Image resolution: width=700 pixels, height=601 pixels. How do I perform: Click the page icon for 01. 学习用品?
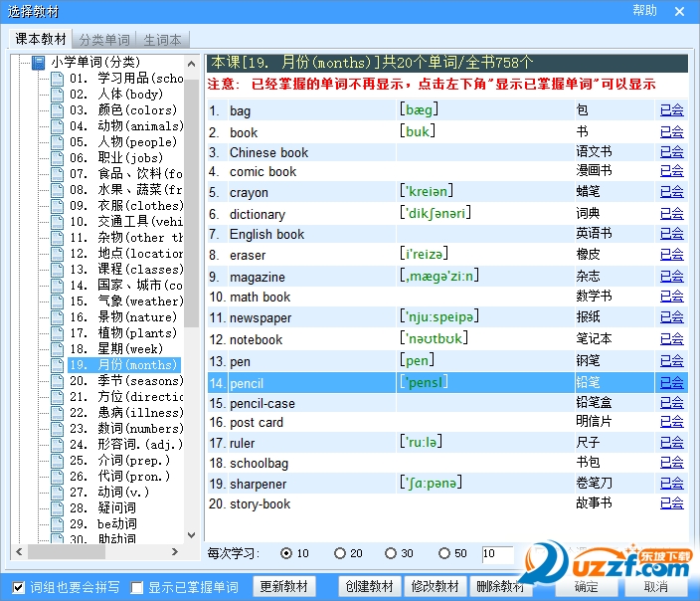tap(57, 79)
